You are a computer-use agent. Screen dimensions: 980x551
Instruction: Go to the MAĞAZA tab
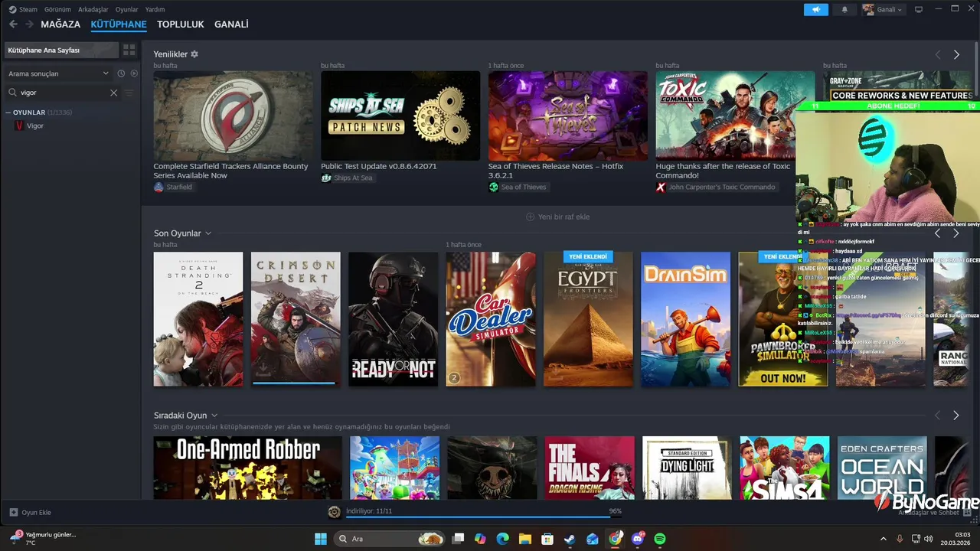[60, 24]
